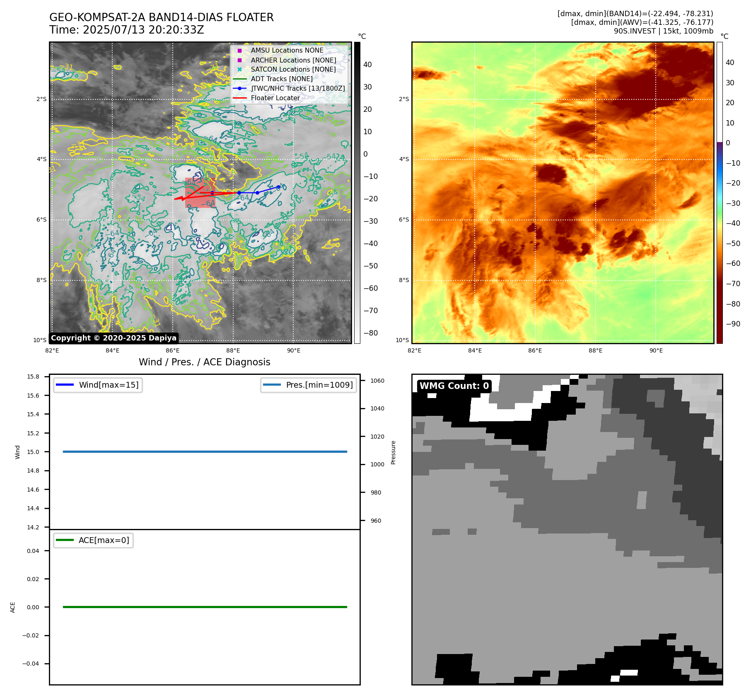Screen dimensions: 751x700
Task: Click the 'Pressure' axis label
Action: pyautogui.click(x=394, y=453)
